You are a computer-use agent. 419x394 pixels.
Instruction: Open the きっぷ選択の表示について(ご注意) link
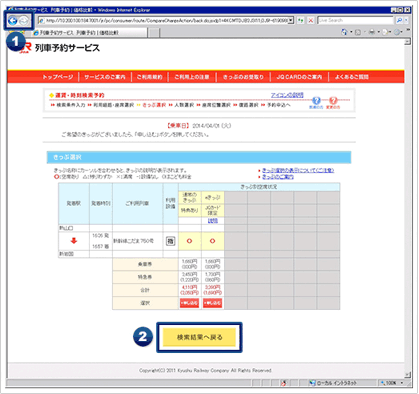pos(298,170)
